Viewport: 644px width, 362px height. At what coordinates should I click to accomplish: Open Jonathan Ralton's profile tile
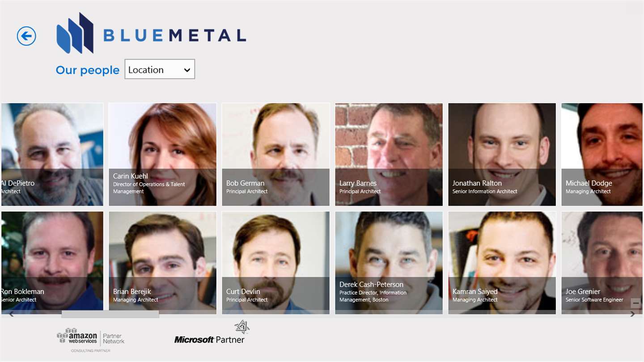pyautogui.click(x=502, y=155)
